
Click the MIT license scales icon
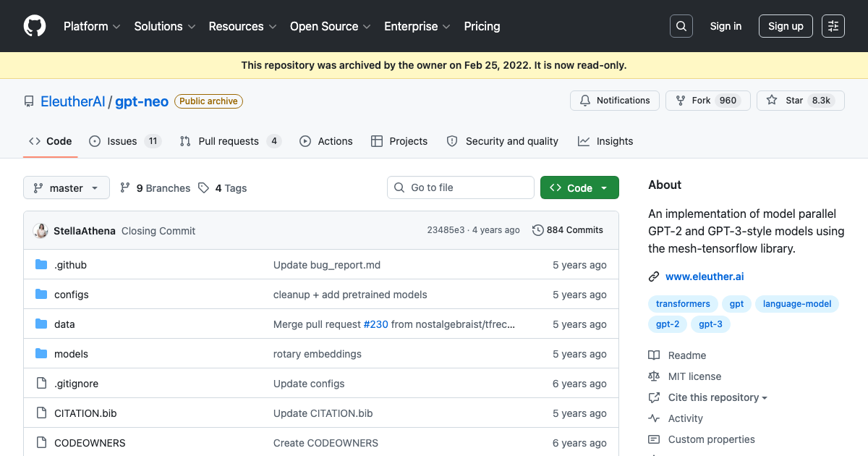[654, 376]
